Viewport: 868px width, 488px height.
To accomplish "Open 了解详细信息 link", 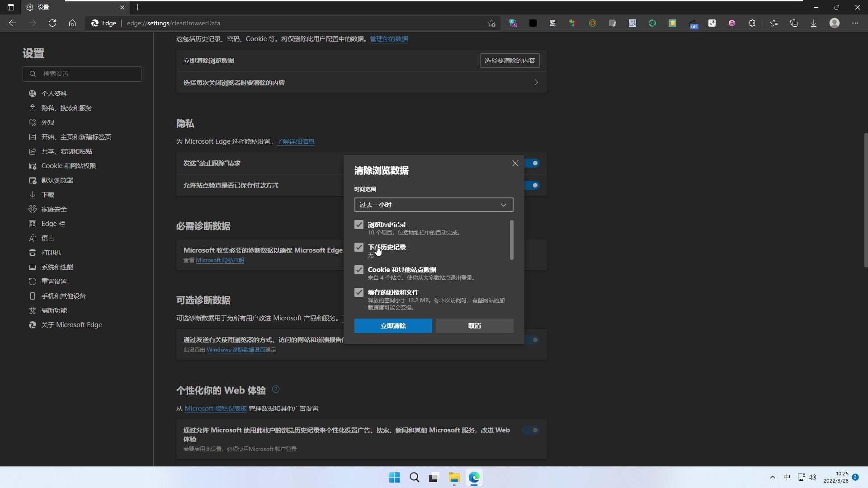I will point(296,141).
